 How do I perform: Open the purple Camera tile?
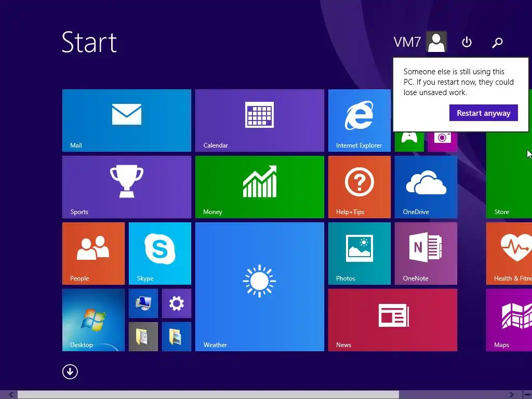tap(443, 141)
